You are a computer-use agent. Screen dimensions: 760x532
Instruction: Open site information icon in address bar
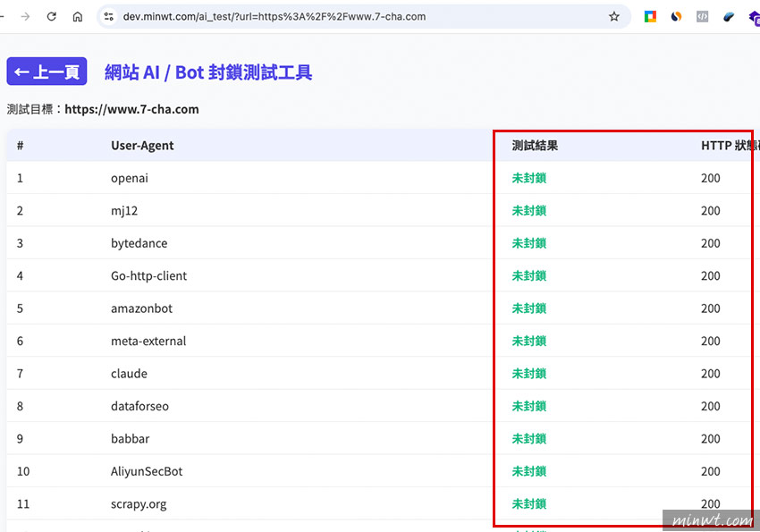[x=108, y=16]
